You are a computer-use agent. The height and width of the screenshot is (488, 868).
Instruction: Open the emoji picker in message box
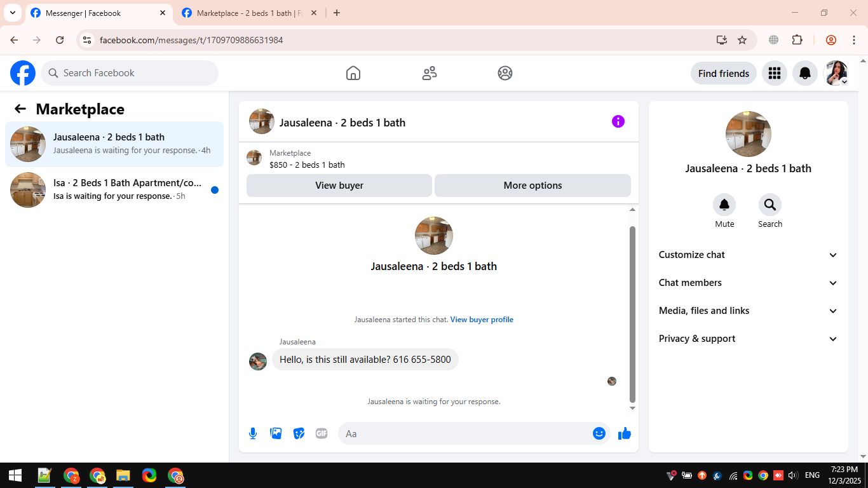[x=599, y=433]
